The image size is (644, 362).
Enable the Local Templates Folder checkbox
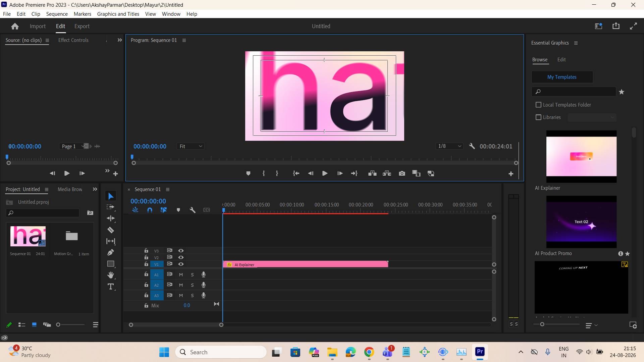tap(538, 105)
